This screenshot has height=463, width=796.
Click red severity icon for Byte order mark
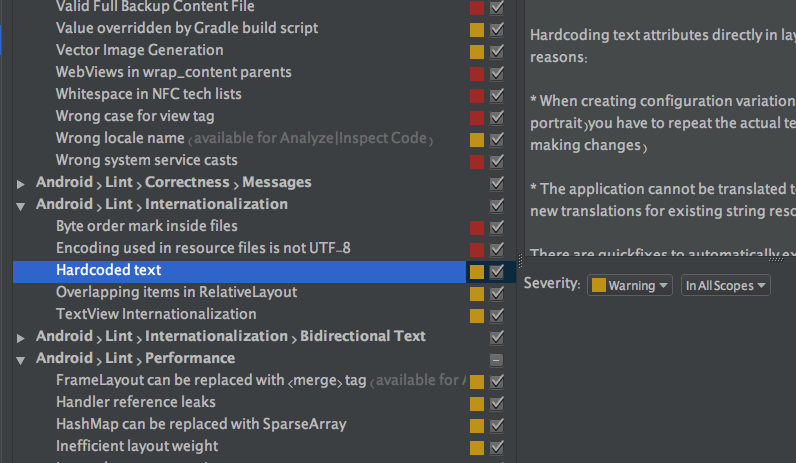[x=477, y=227]
